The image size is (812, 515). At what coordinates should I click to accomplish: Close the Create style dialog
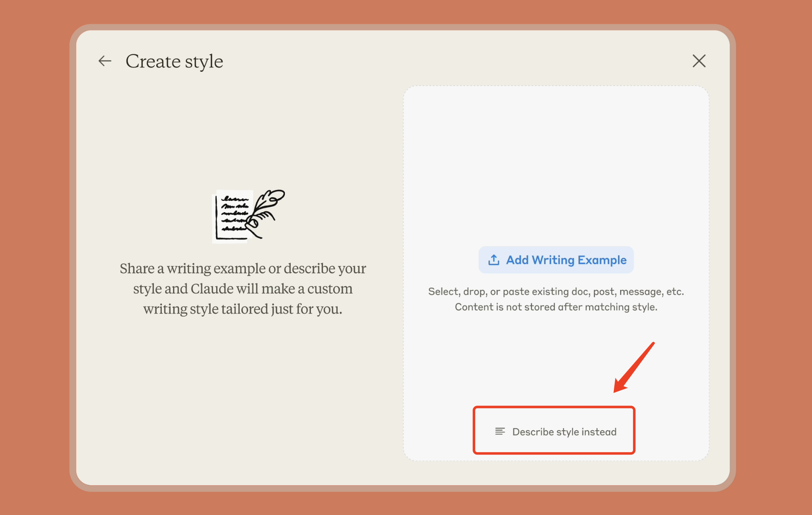(x=698, y=61)
